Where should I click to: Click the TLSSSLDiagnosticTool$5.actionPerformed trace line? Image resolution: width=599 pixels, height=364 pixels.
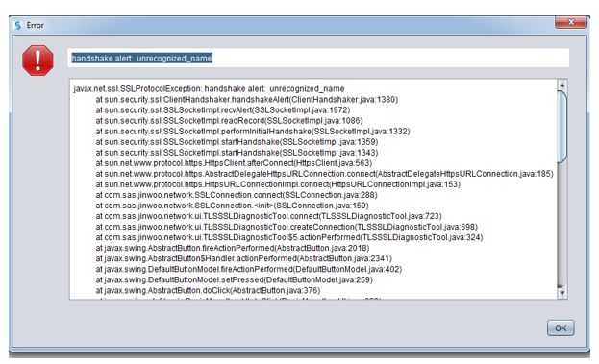[289, 237]
